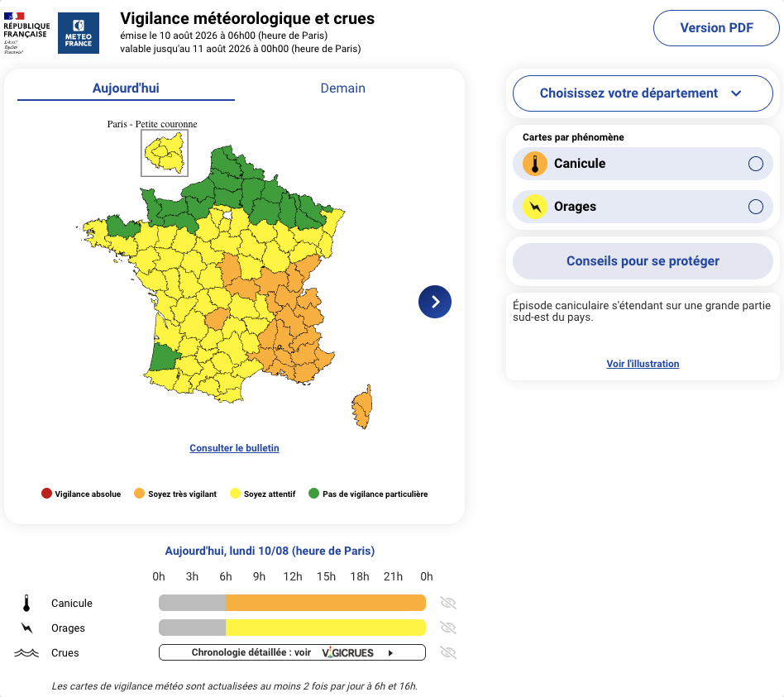Open the Version PDF button
Image resolution: width=784 pixels, height=697 pixels.
click(x=716, y=28)
